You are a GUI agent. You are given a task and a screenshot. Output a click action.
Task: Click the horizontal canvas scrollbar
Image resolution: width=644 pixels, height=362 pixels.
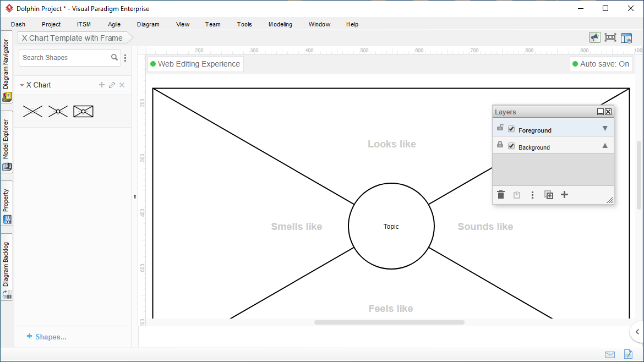click(389, 322)
